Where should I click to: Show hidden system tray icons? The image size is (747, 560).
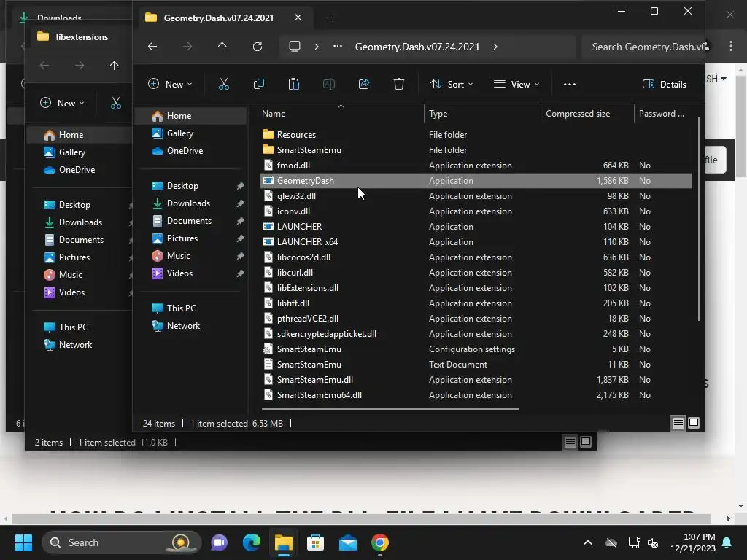pos(588,542)
